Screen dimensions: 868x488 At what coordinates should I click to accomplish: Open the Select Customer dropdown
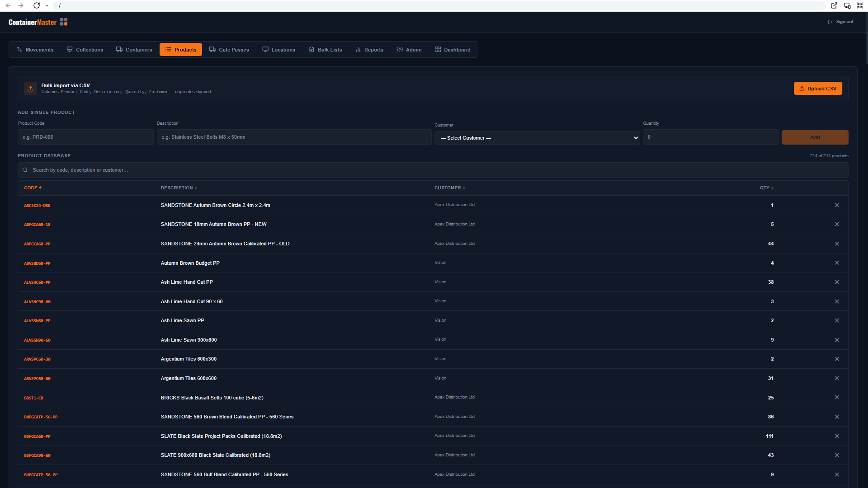coord(537,138)
